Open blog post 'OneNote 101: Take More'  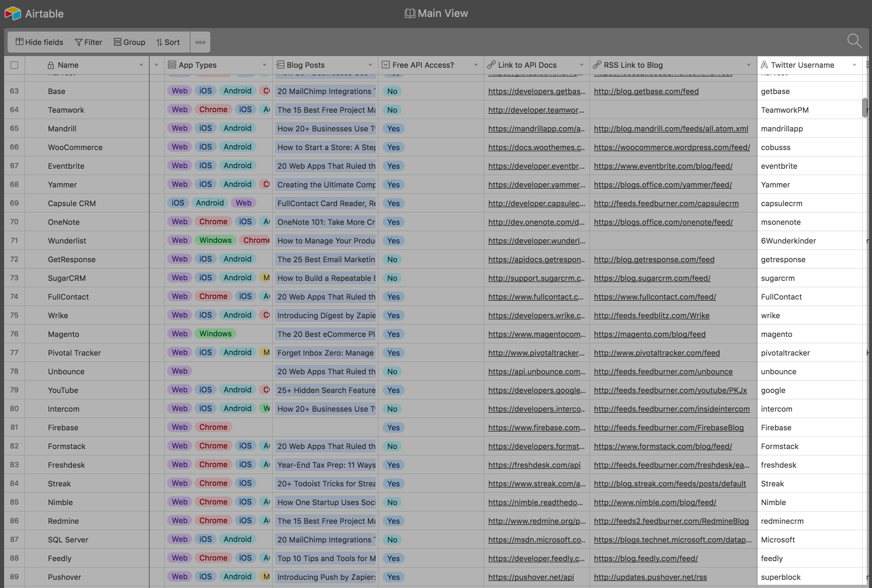[x=326, y=222]
